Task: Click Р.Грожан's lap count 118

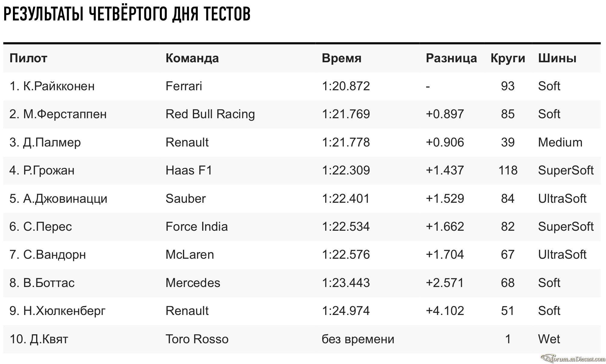Action: click(508, 171)
